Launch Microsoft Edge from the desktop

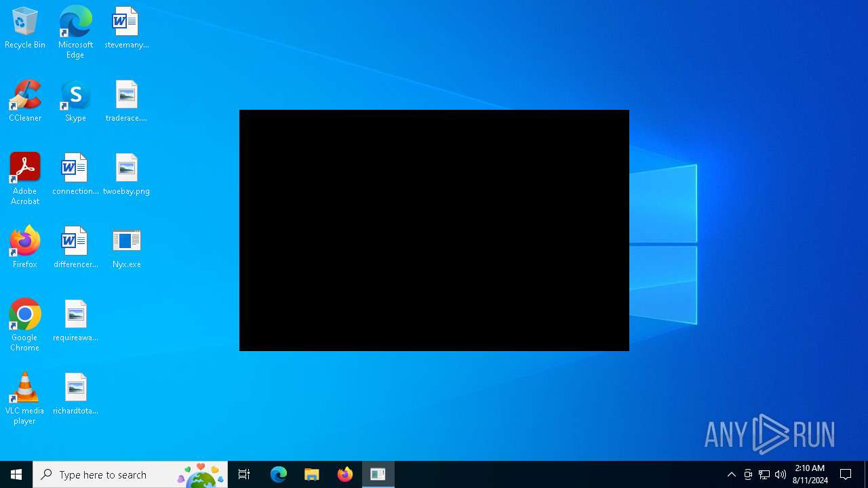75,33
